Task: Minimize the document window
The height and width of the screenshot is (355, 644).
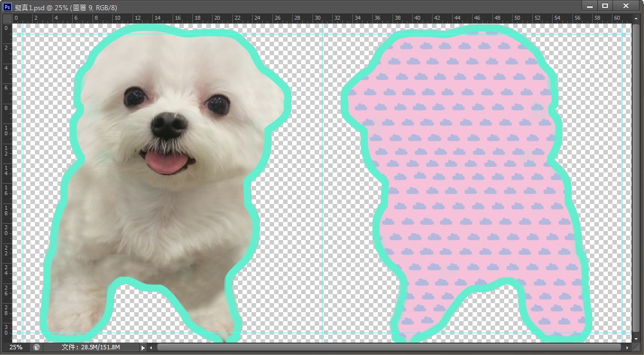Action: 590,6
